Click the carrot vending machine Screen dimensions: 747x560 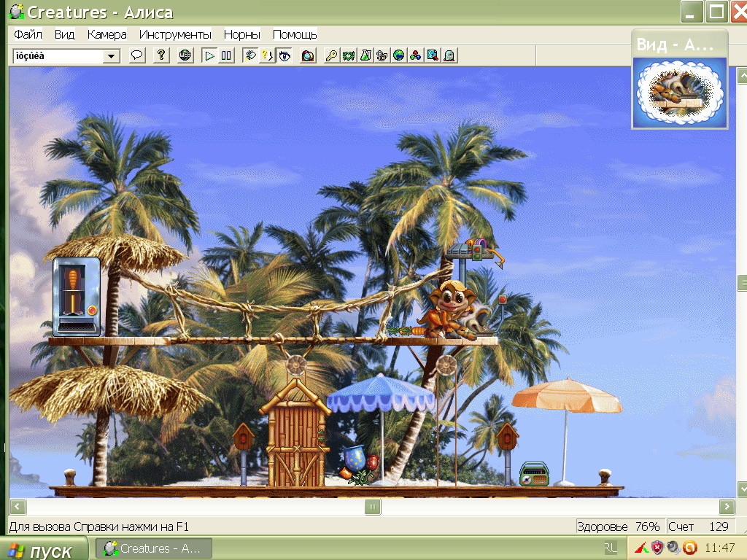(x=76, y=296)
